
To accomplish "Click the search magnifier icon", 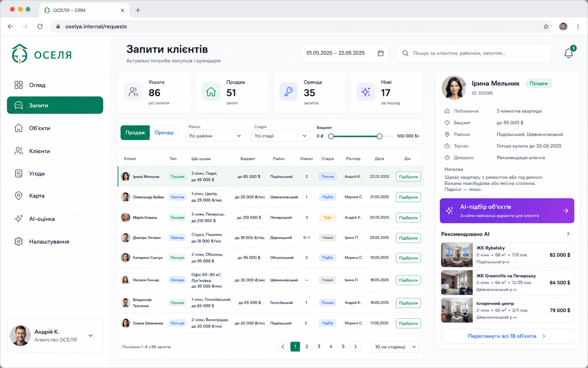I will [405, 53].
